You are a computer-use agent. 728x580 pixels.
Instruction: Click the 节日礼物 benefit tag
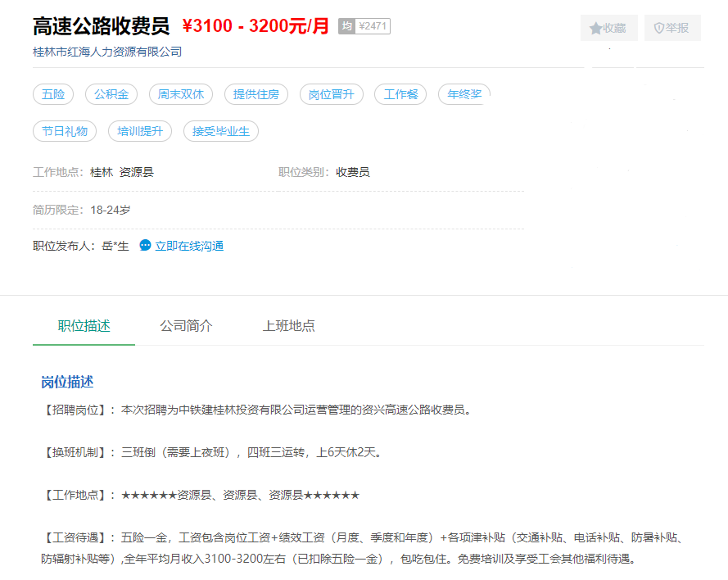pyautogui.click(x=65, y=131)
